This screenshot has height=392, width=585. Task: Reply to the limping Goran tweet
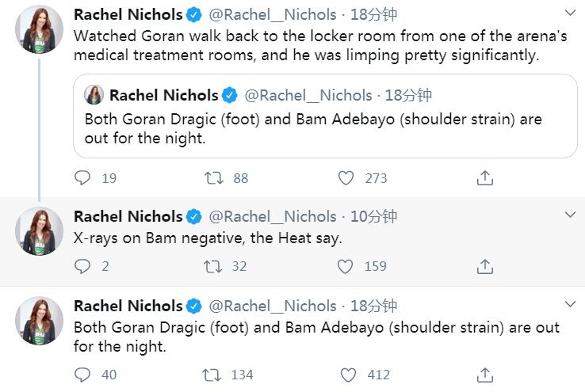[x=83, y=178]
